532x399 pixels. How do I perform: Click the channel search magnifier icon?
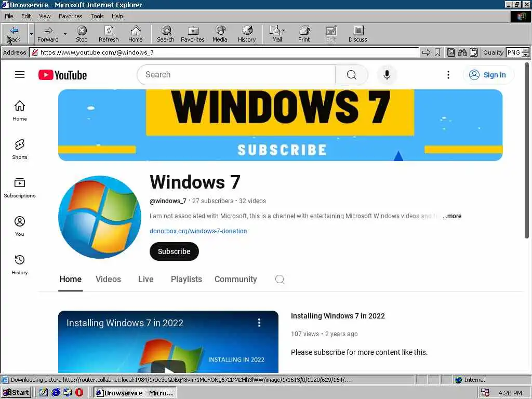(x=280, y=279)
